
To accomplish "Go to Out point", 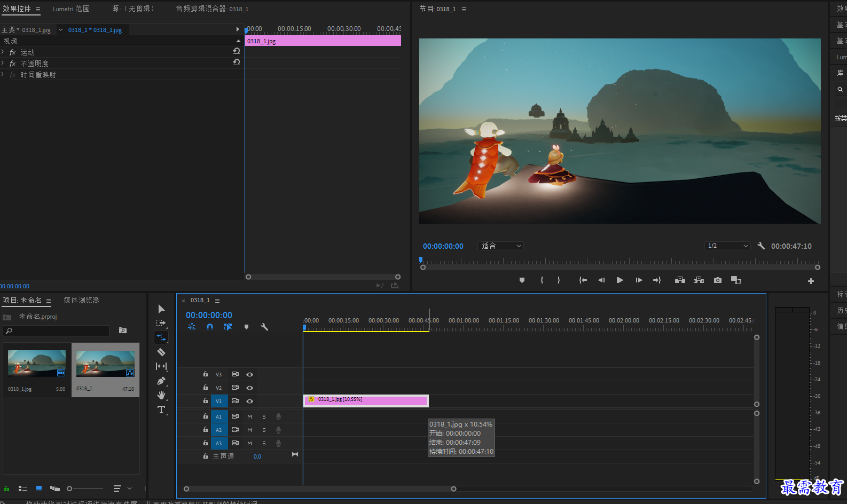I will tap(657, 280).
